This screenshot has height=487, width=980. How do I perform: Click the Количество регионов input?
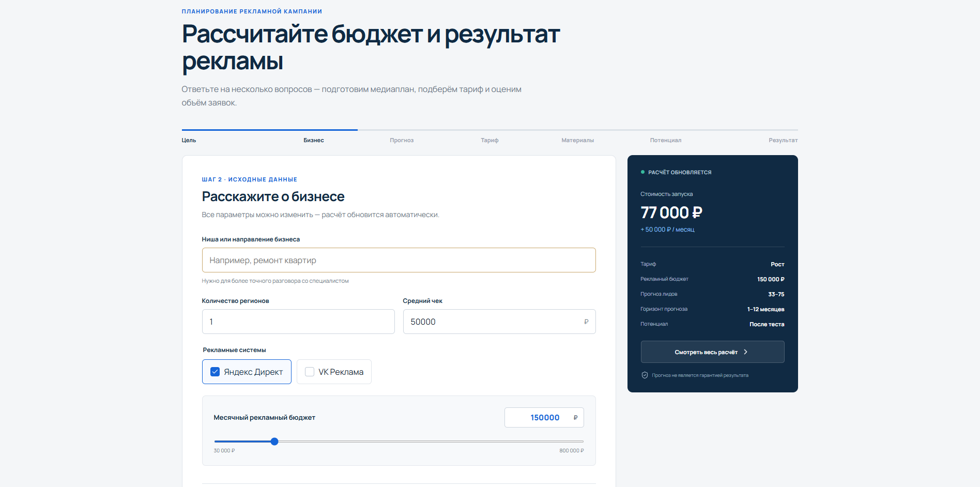click(x=298, y=322)
